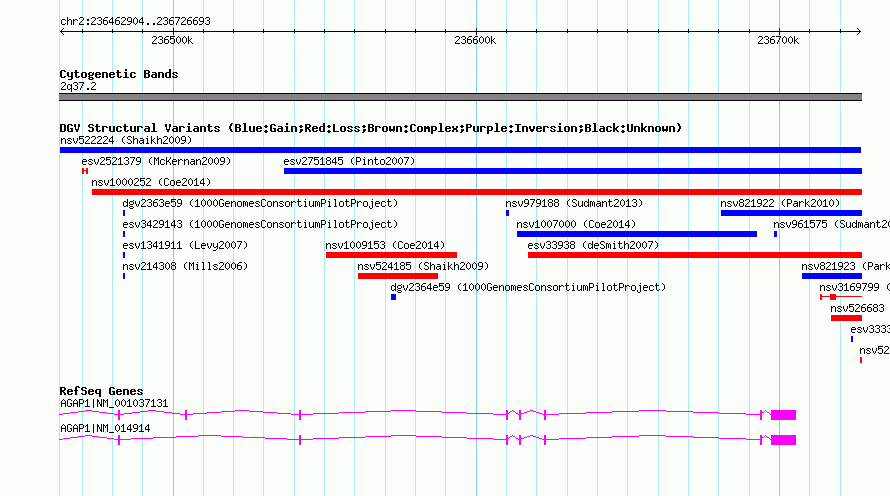
Task: Click the red nsv1009153 (Coe2014) bar
Action: pos(391,255)
